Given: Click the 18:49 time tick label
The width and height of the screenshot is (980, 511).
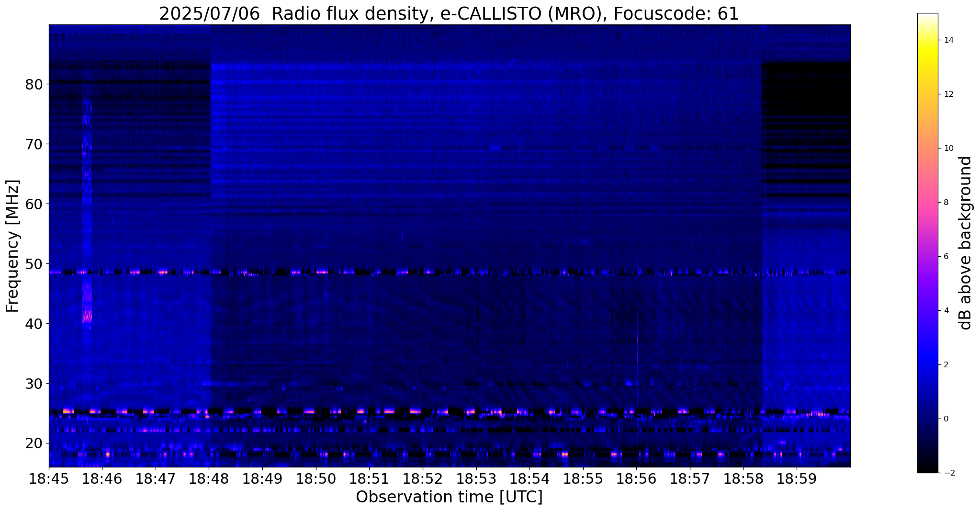Looking at the screenshot, I should coord(262,478).
